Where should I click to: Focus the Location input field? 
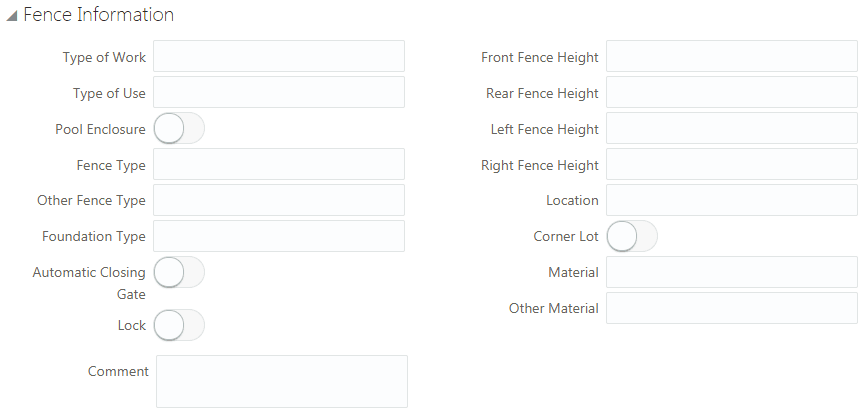tap(732, 200)
